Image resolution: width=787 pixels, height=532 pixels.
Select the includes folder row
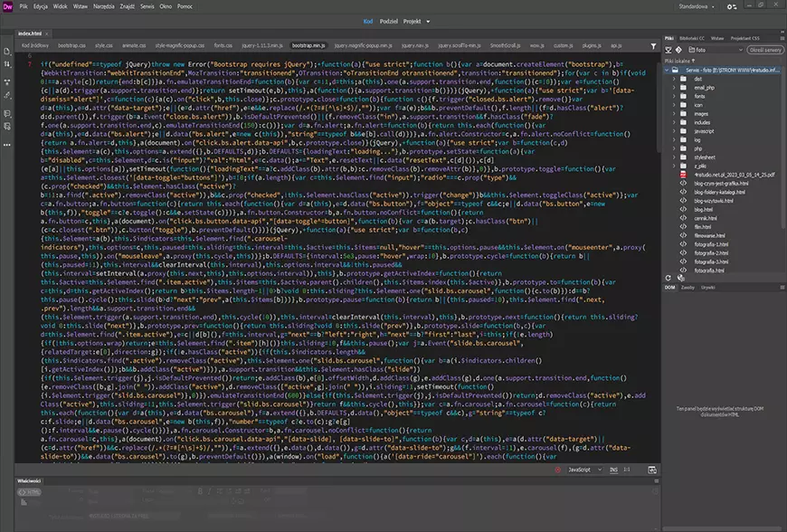tap(723, 122)
